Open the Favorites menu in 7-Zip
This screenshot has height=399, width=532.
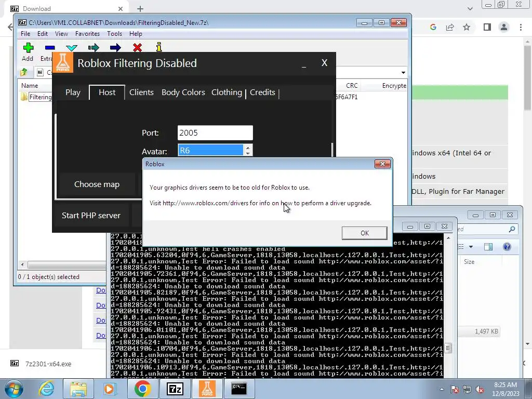coord(87,34)
